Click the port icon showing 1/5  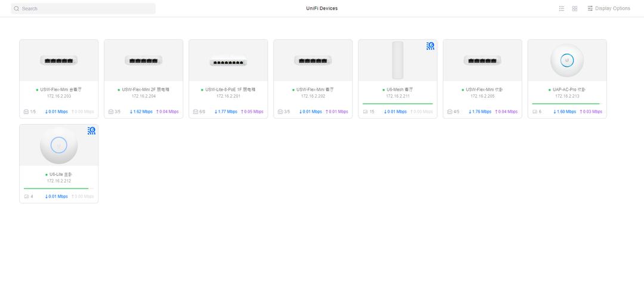tap(26, 112)
